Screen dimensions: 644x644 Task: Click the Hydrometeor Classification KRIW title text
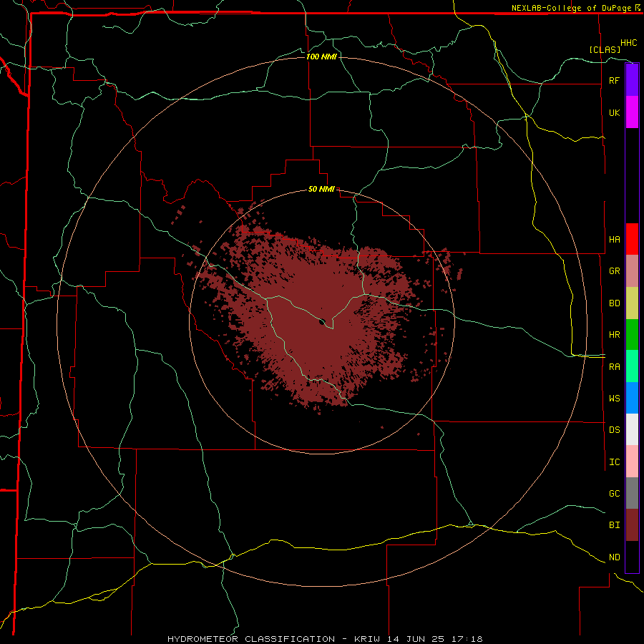coord(325,639)
